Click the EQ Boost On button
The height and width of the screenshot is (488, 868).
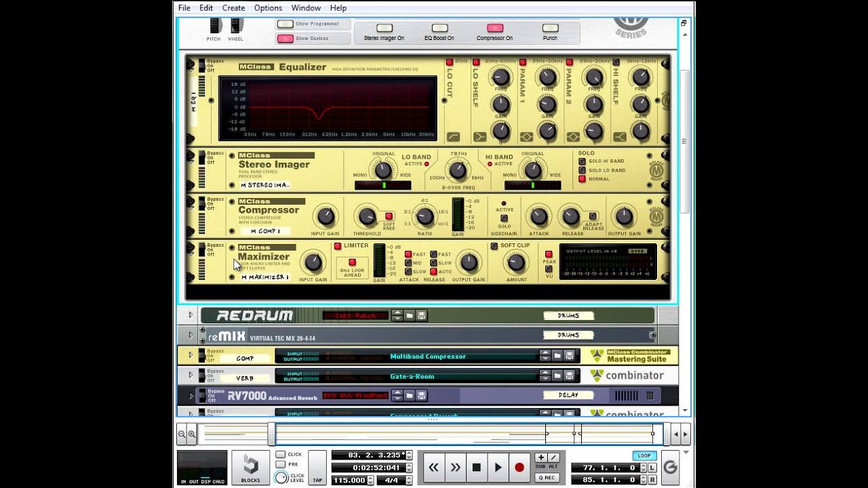coord(439,28)
